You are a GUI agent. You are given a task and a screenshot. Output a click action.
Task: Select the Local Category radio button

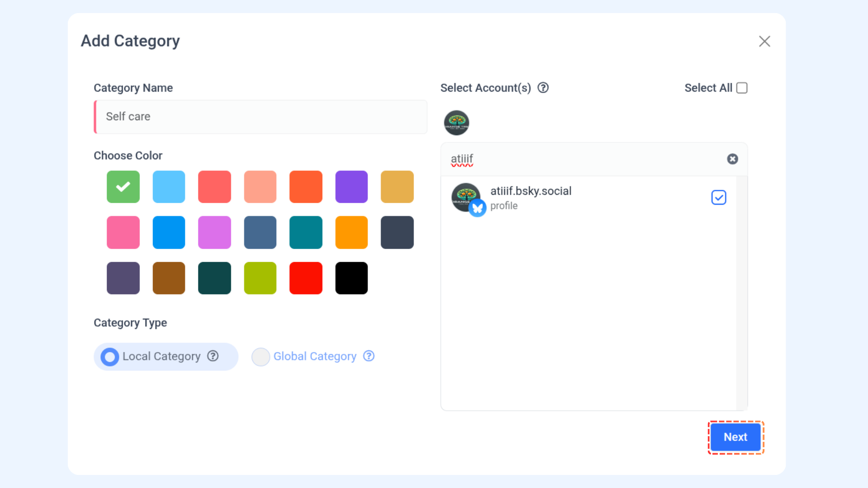click(110, 357)
